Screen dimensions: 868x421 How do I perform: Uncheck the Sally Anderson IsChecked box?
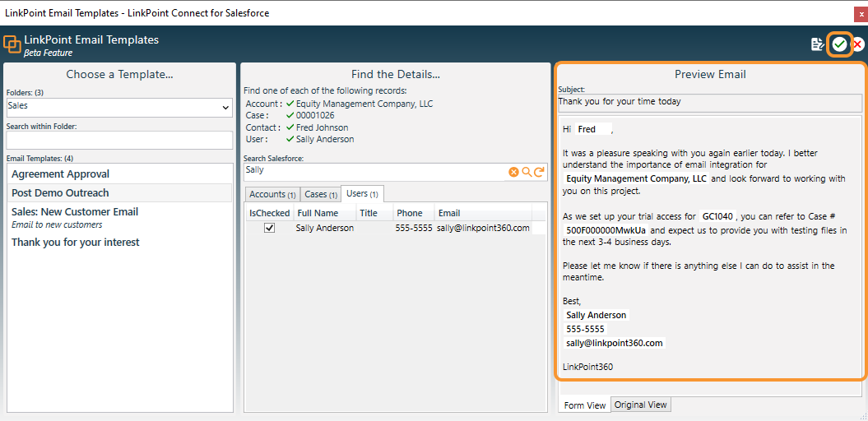pyautogui.click(x=270, y=228)
